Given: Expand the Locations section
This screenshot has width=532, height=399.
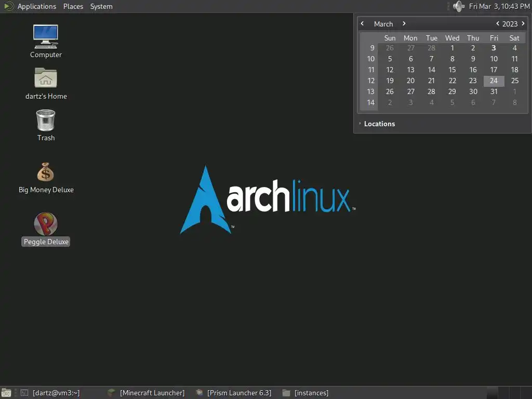Looking at the screenshot, I should 377,124.
